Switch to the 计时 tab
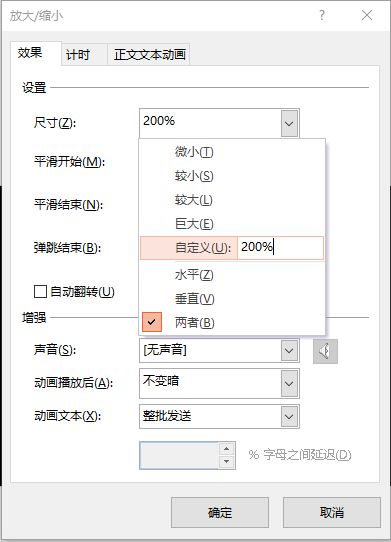 tap(78, 54)
